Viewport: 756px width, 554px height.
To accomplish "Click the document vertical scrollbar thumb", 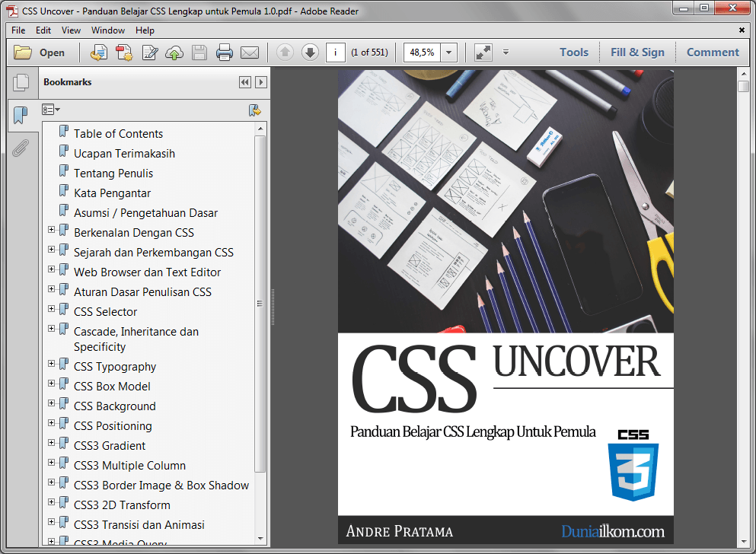I will click(x=744, y=86).
